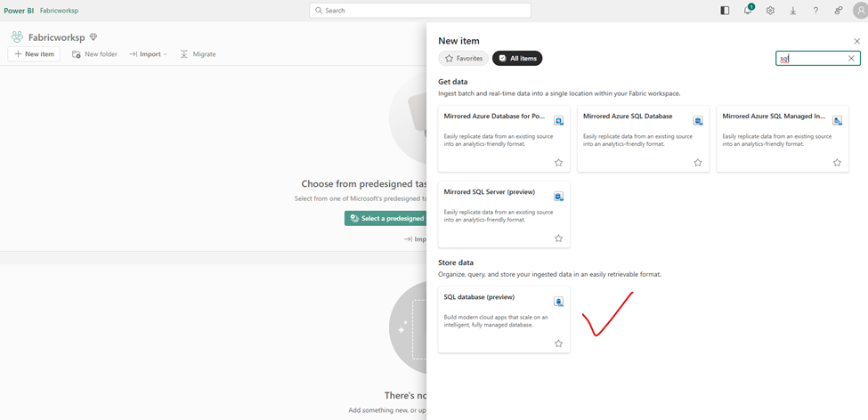Create a New folder
The width and height of the screenshot is (868, 420).
pos(94,54)
